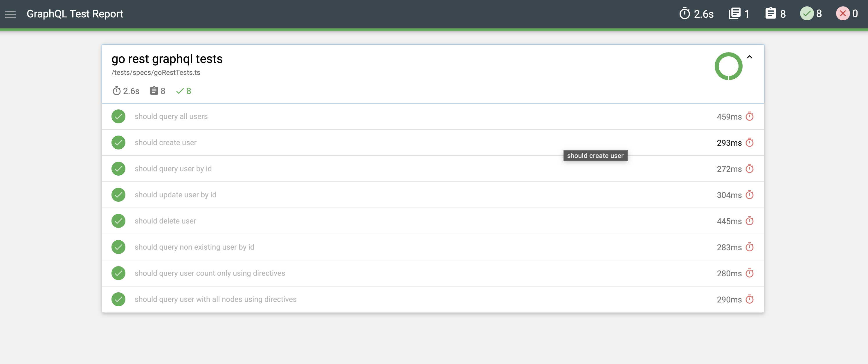Image resolution: width=868 pixels, height=364 pixels.
Task: Open test should query user by id
Action: point(173,169)
